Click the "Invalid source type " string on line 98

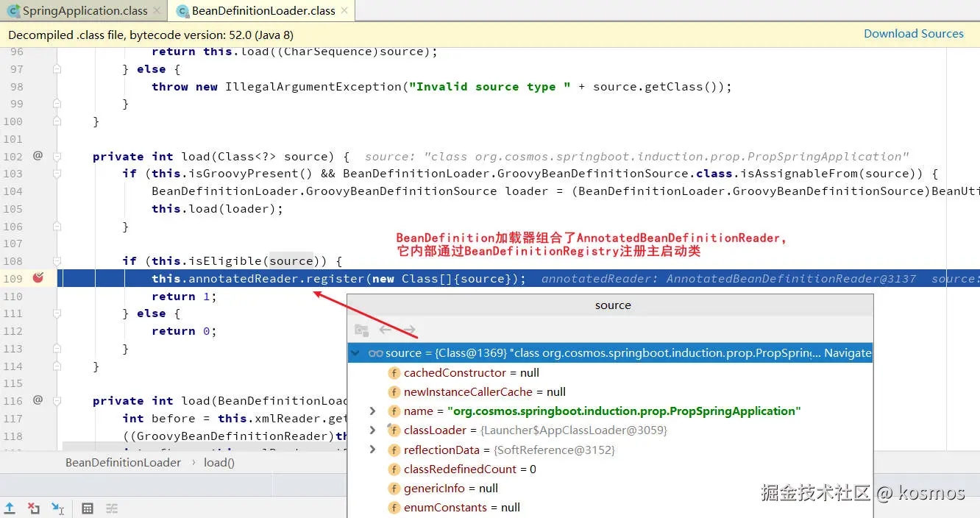click(x=490, y=86)
